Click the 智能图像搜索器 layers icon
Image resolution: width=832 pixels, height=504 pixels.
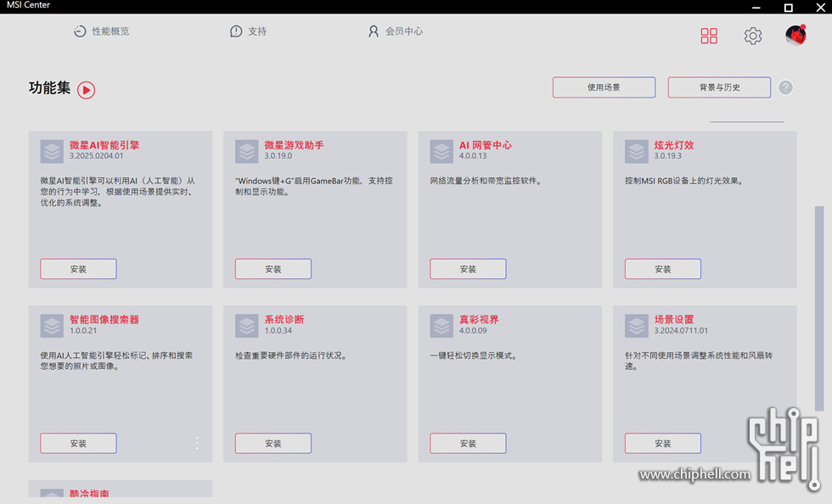coord(52,327)
